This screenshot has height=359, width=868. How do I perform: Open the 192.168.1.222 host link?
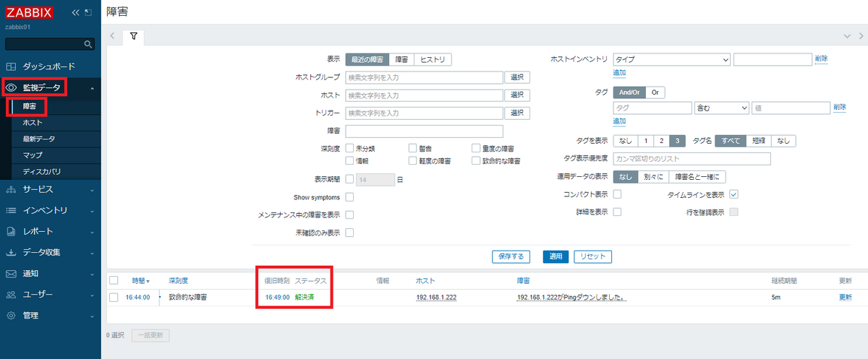(435, 297)
